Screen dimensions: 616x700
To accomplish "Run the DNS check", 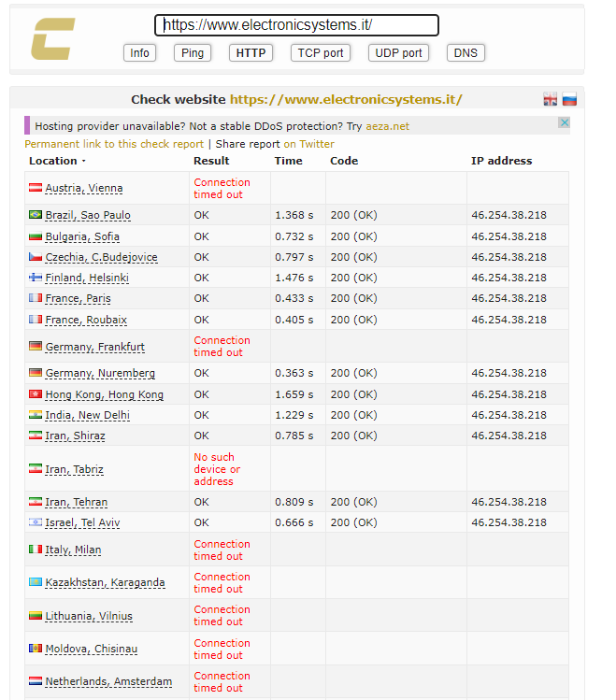I will (466, 53).
